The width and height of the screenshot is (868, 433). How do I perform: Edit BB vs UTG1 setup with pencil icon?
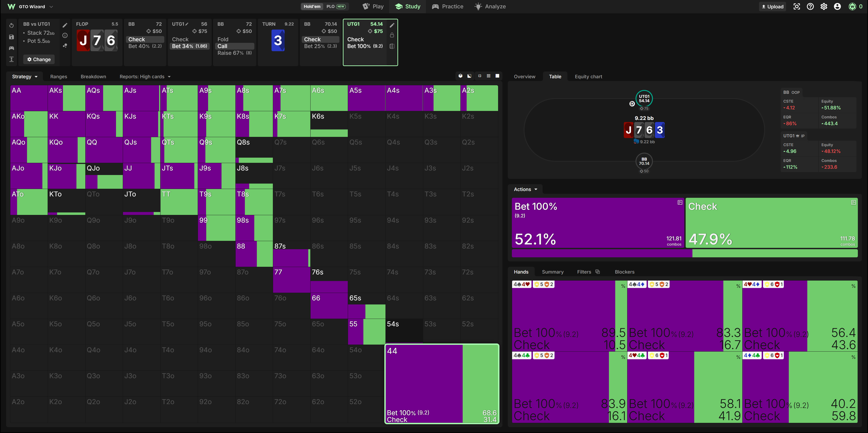click(x=65, y=25)
